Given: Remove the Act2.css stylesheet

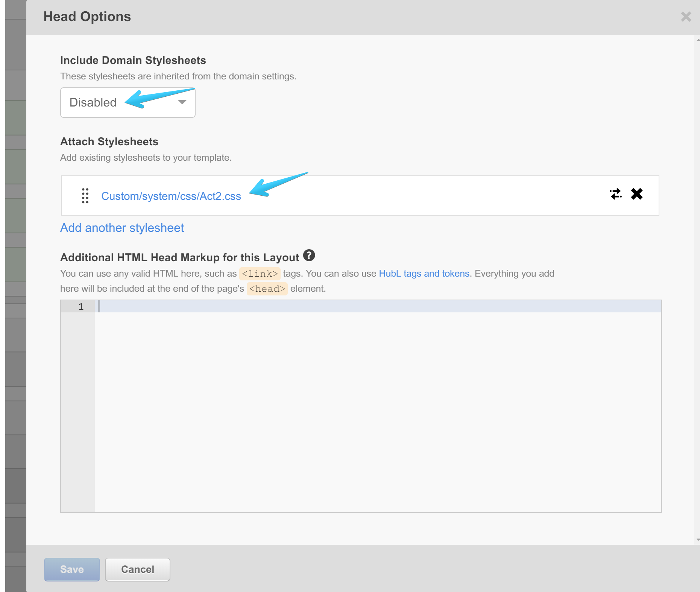Looking at the screenshot, I should [x=637, y=194].
